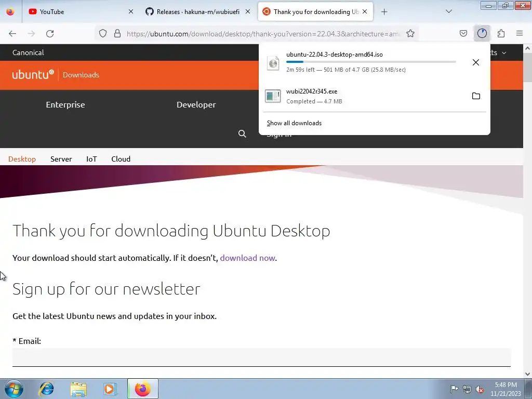532x399 pixels.
Task: Select the IoT downloads tab
Action: (x=91, y=159)
